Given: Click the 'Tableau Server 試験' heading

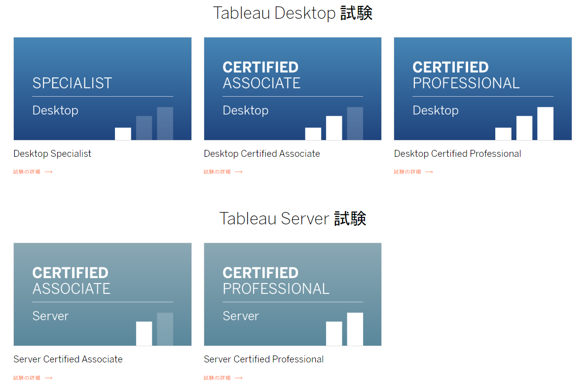Looking at the screenshot, I should pos(293,218).
